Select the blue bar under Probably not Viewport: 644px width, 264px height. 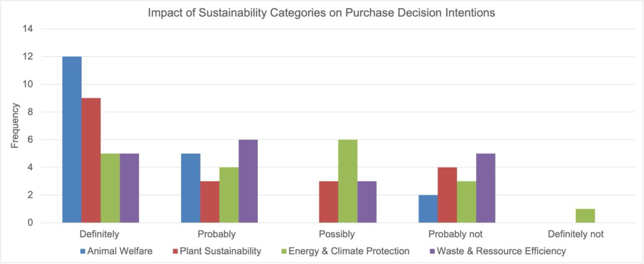428,209
